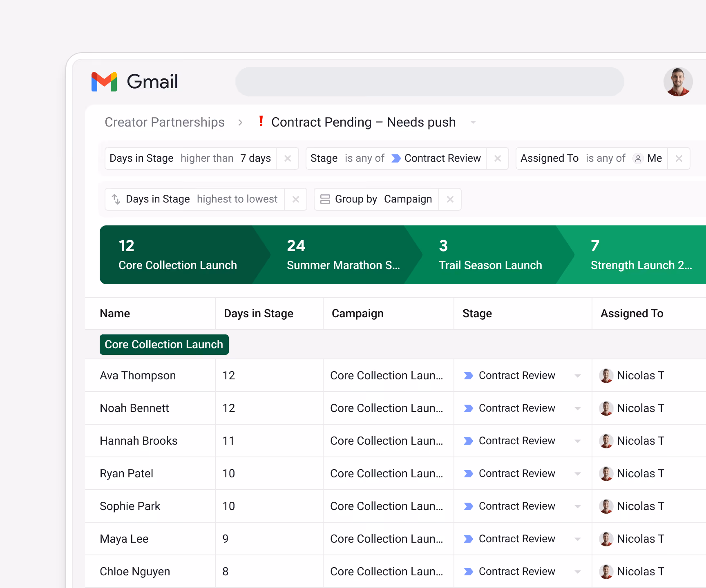This screenshot has height=588, width=706.
Task: Click the Campaign column header
Action: [357, 314]
